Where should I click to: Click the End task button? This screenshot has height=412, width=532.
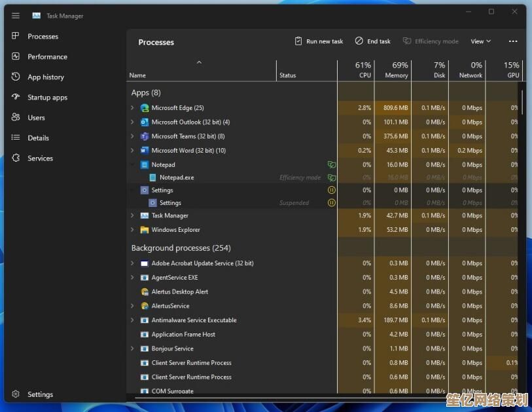(373, 41)
